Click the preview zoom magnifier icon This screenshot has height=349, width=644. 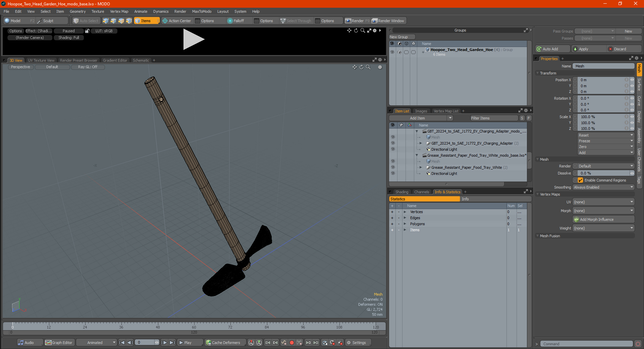point(362,31)
